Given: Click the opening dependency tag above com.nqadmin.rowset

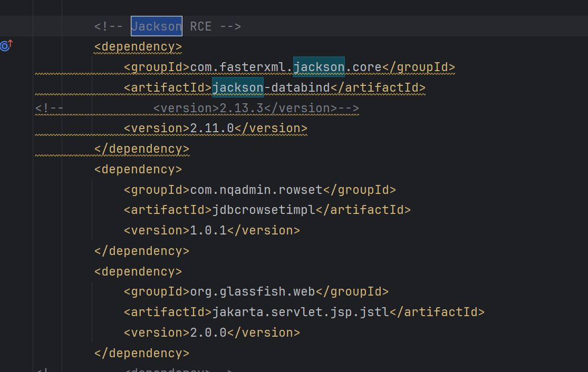Looking at the screenshot, I should (x=138, y=170).
